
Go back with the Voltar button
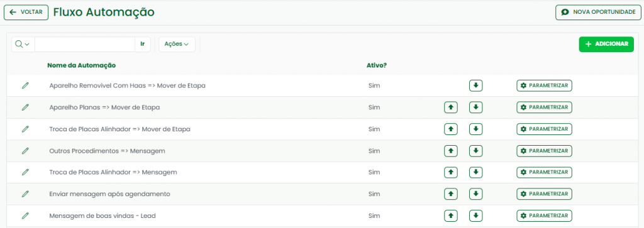(x=26, y=13)
